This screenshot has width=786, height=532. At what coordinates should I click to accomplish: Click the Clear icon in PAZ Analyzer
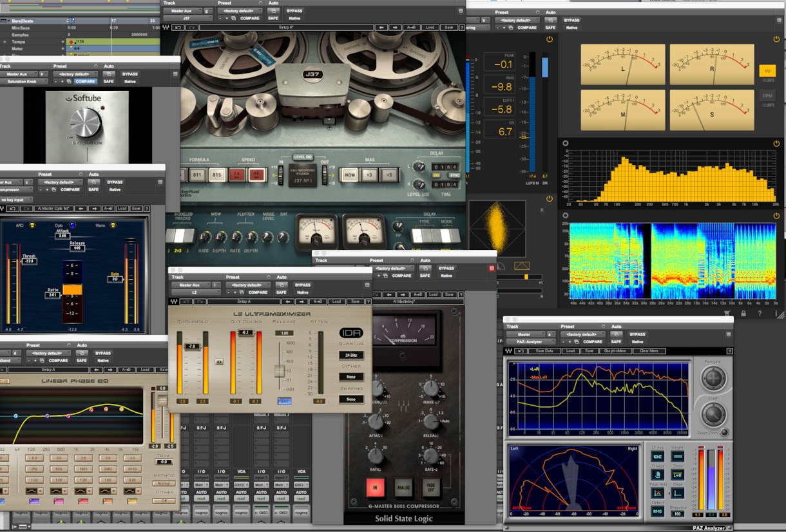pyautogui.click(x=678, y=493)
